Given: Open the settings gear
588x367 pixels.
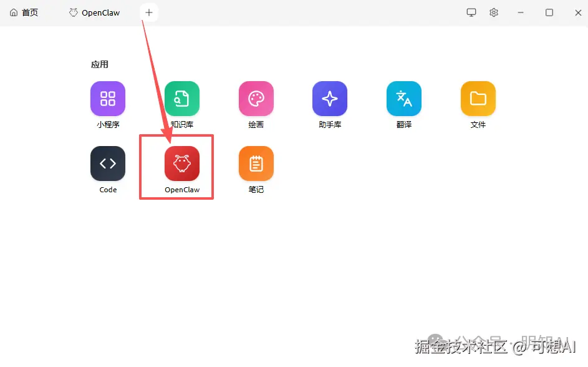Looking at the screenshot, I should (x=494, y=12).
